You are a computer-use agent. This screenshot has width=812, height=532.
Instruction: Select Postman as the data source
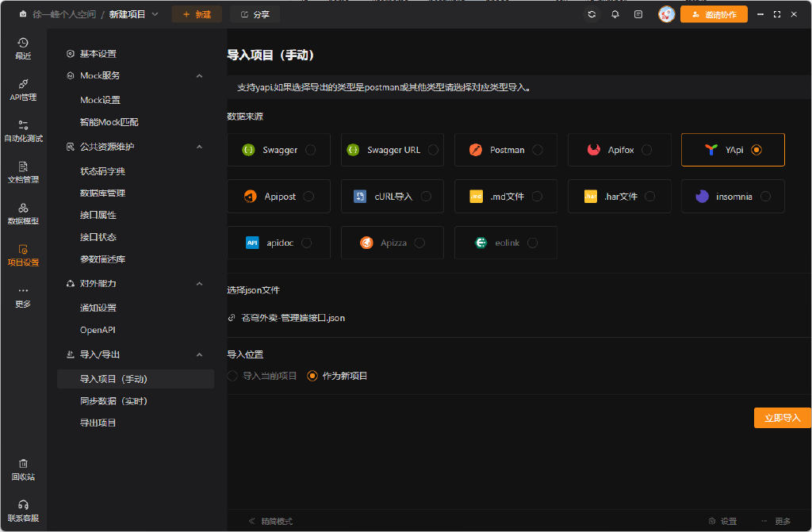coord(505,149)
